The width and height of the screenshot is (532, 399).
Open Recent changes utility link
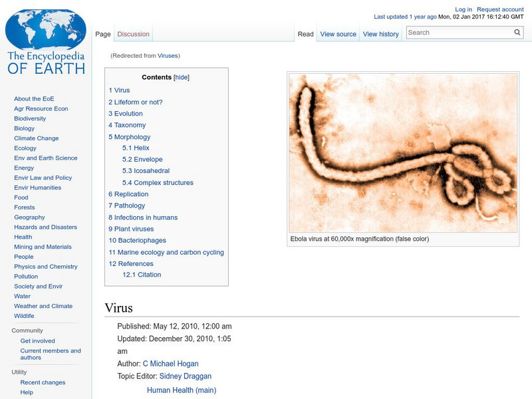43,382
